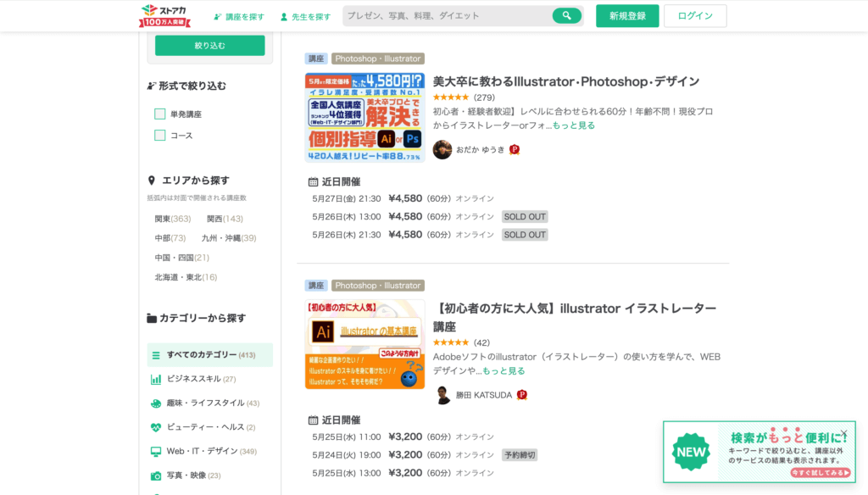868x495 pixels.
Task: Click the green NEW badge in banner
Action: coord(691,452)
